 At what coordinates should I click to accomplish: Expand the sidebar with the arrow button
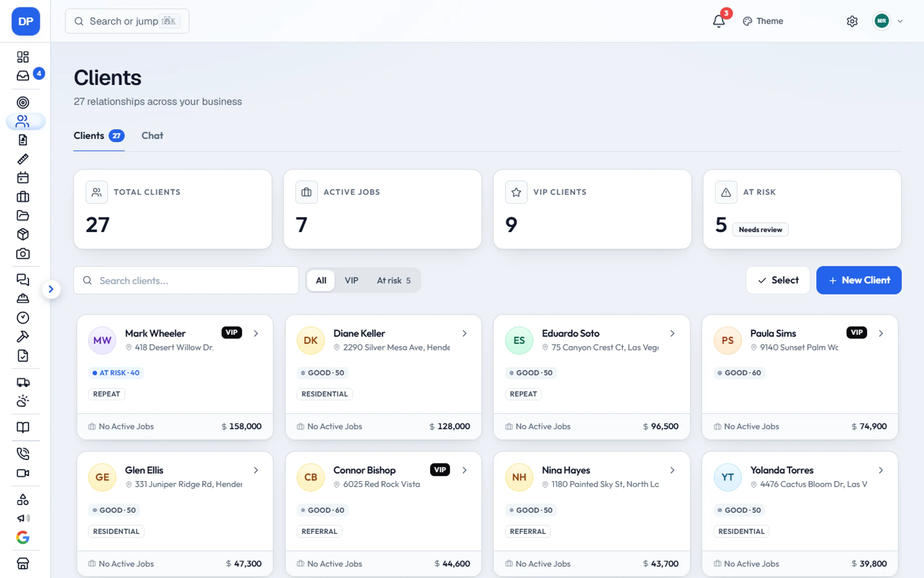pyautogui.click(x=51, y=289)
